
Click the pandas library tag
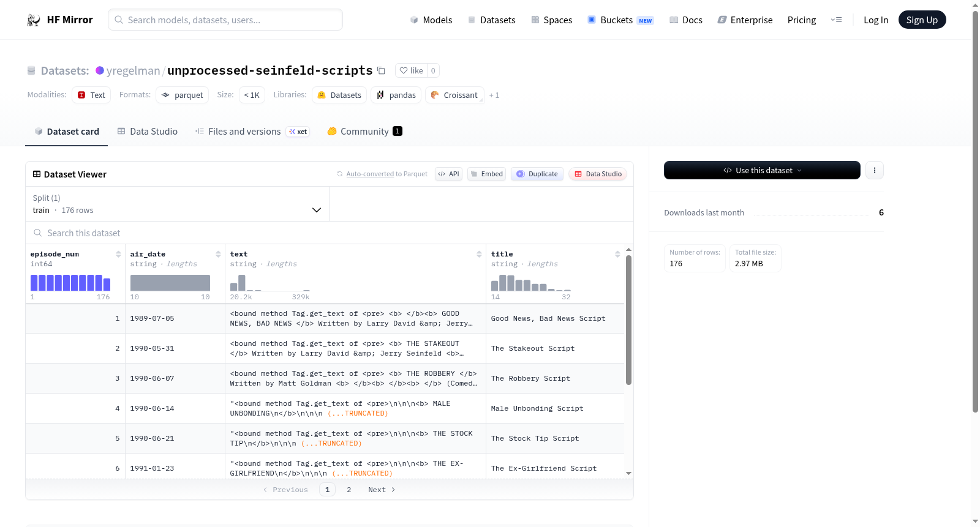coord(396,95)
